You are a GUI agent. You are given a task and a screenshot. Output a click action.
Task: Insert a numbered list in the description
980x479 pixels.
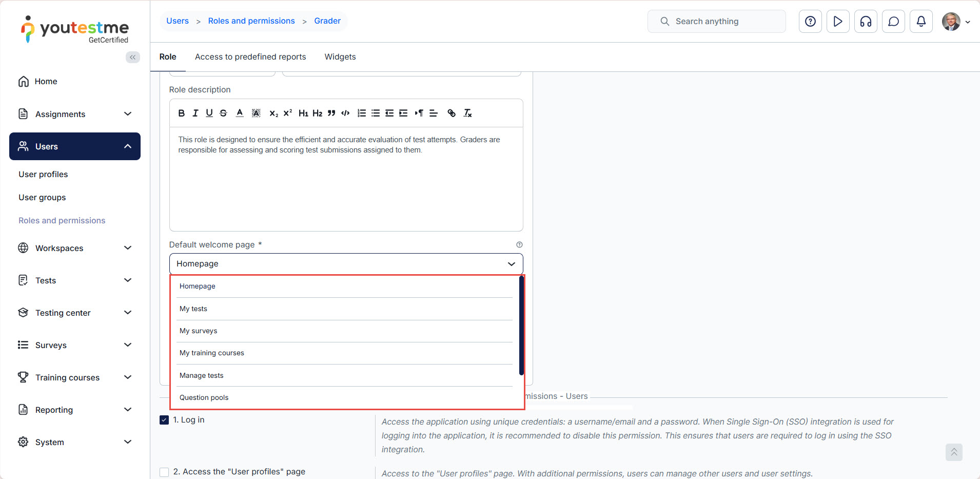pos(362,113)
